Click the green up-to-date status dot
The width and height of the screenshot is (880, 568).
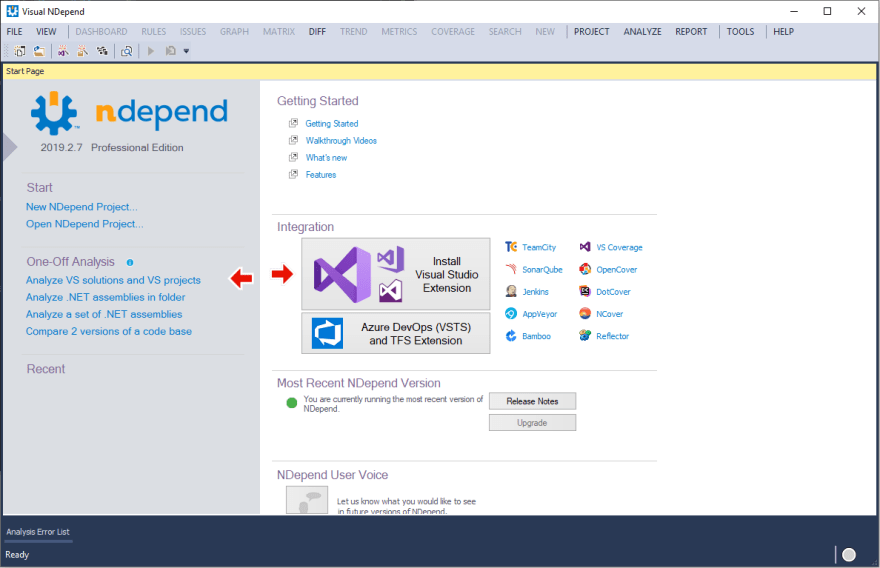coord(292,402)
